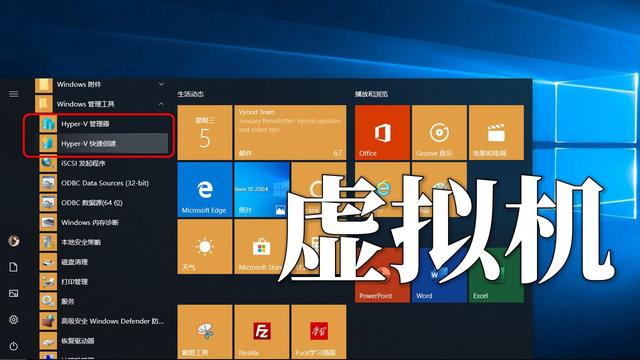This screenshot has height=360, width=640.
Task: Open ODBC Data Sources (32-bit)
Action: 103,183
